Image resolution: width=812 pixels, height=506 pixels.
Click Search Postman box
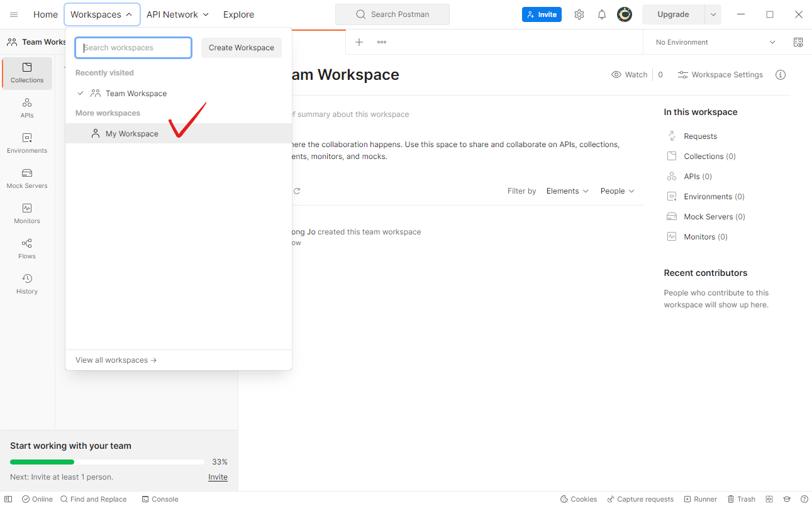[392, 14]
